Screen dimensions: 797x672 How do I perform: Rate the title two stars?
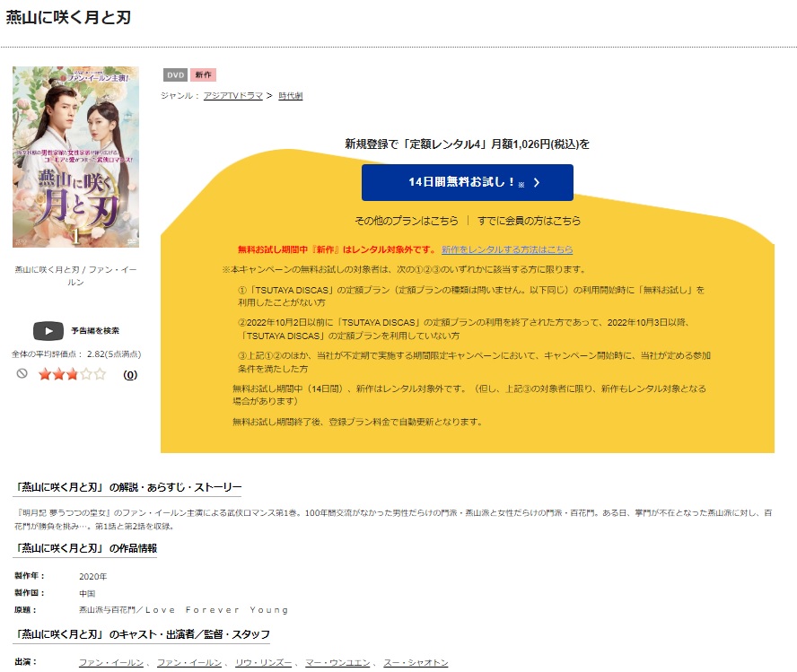pyautogui.click(x=58, y=375)
